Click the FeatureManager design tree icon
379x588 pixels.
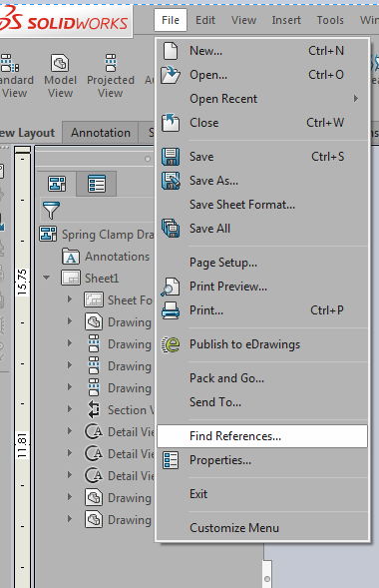click(x=57, y=184)
